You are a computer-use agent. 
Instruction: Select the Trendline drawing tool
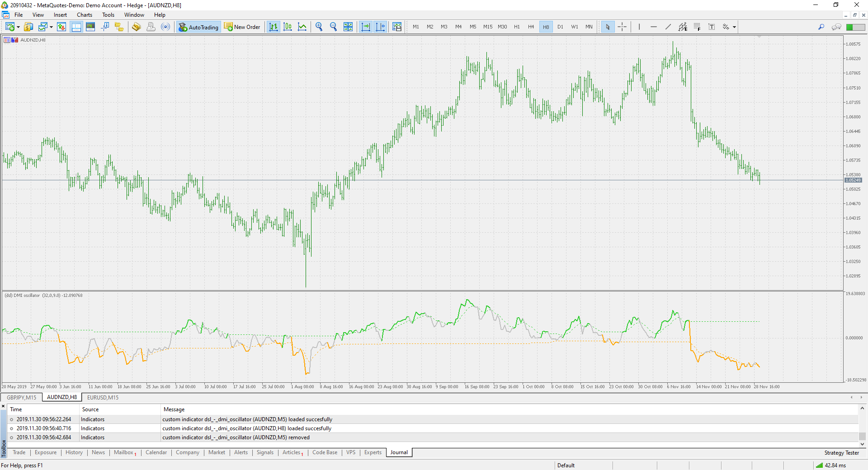[668, 27]
